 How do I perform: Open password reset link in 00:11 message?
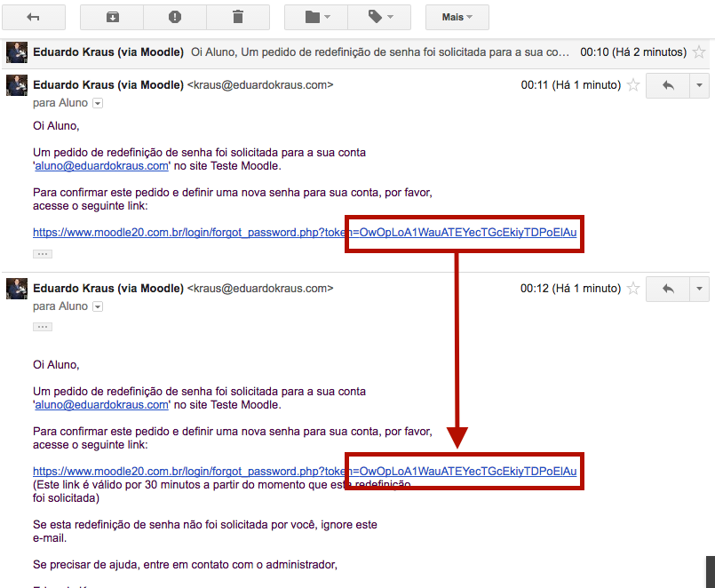[x=305, y=233]
